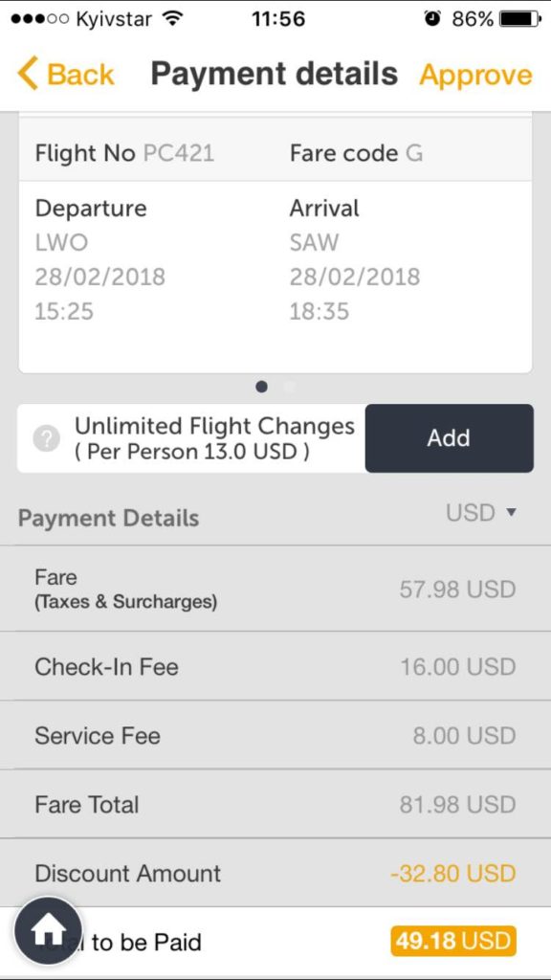The image size is (551, 980).
Task: Switch to the second flight page dot
Action: tap(288, 387)
